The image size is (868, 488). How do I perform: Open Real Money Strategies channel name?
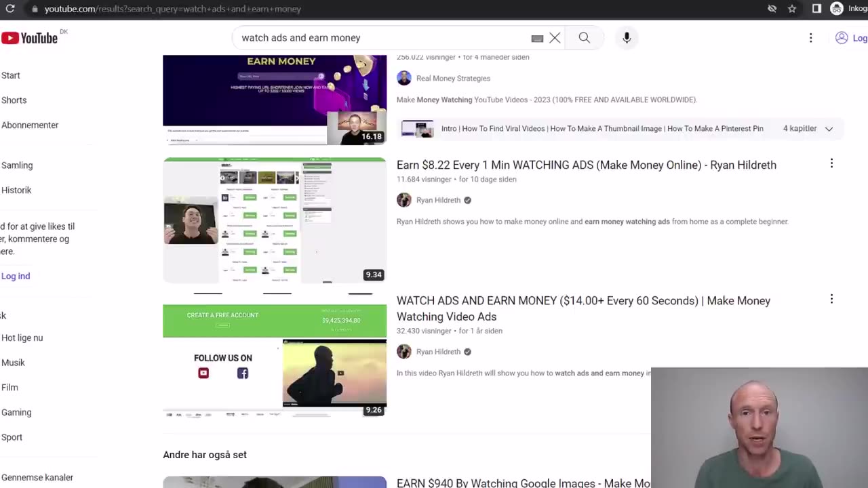[453, 78]
